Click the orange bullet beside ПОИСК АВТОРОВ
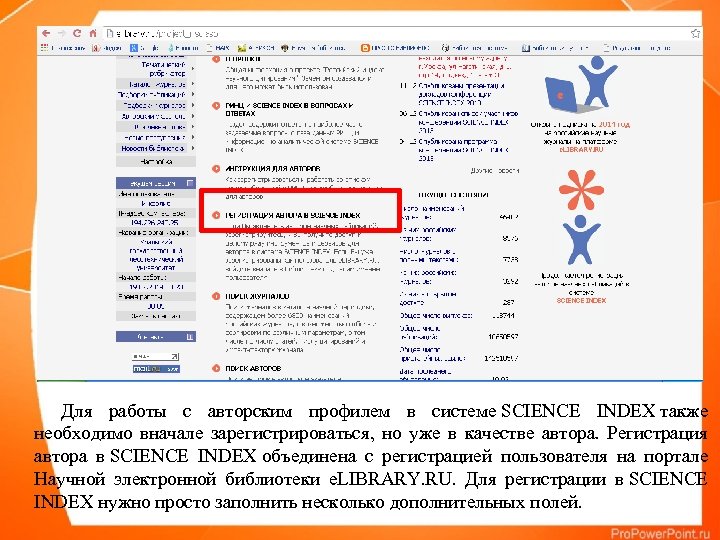The width and height of the screenshot is (720, 540). point(216,368)
